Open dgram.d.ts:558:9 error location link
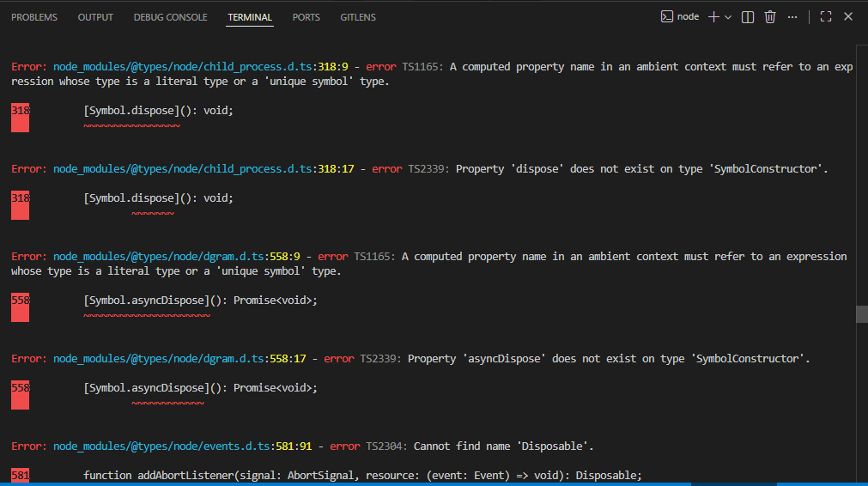The height and width of the screenshot is (486, 868). [176, 256]
